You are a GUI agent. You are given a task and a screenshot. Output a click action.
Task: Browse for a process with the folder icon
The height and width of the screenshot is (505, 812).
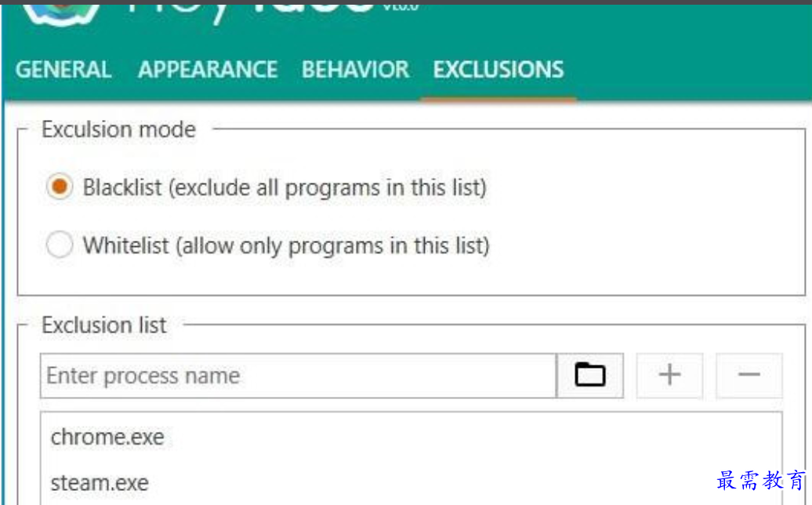[x=590, y=376]
